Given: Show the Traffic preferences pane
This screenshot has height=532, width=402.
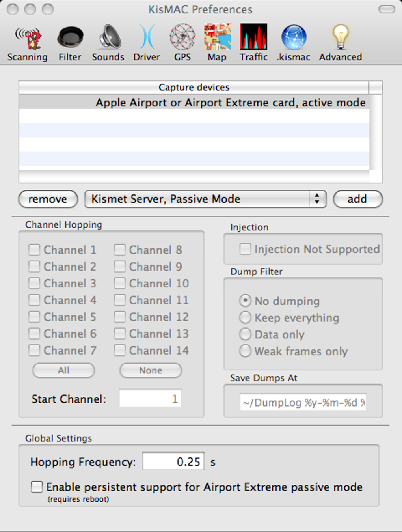Looking at the screenshot, I should tap(253, 43).
